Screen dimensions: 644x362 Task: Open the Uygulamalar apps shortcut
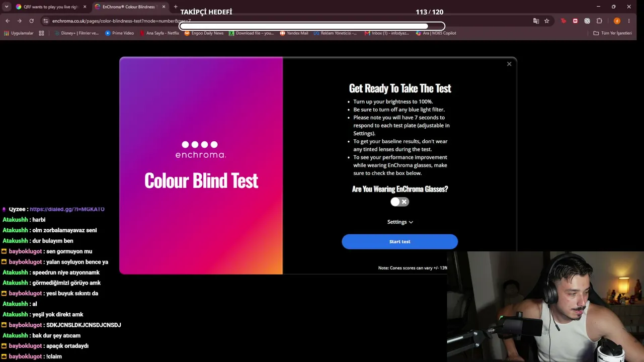[x=19, y=33]
